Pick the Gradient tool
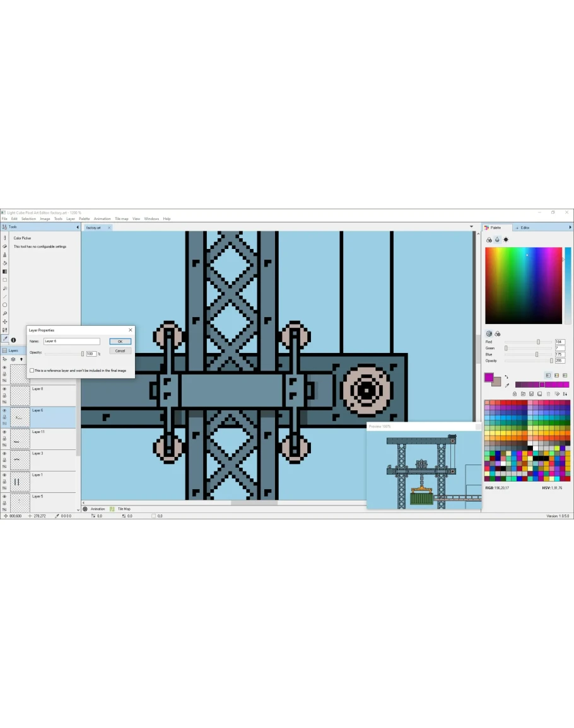Image resolution: width=574 pixels, height=728 pixels. 5,272
